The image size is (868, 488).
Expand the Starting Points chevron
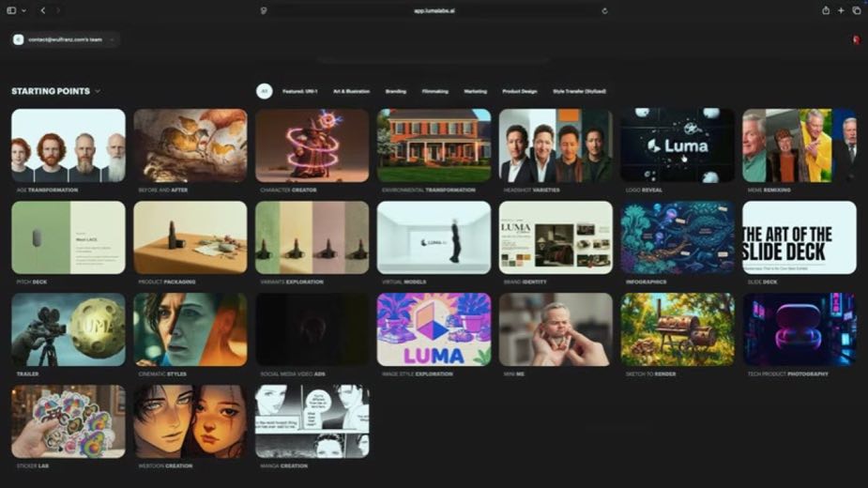pos(98,91)
